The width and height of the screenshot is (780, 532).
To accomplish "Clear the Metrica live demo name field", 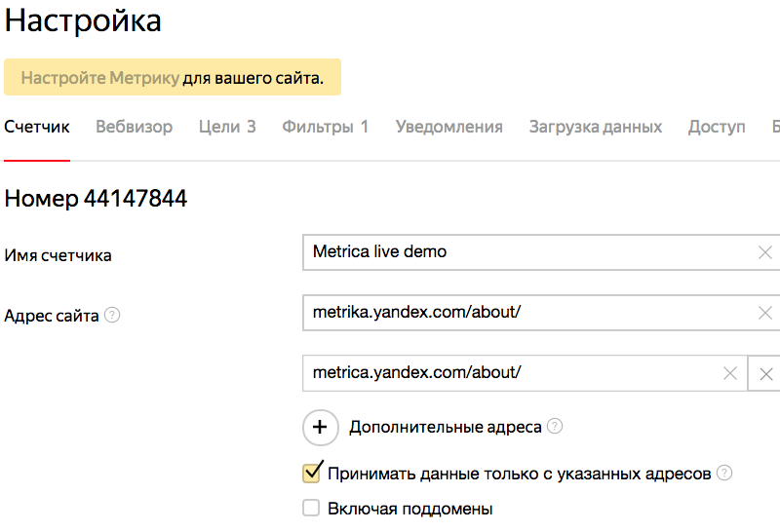I will [764, 252].
